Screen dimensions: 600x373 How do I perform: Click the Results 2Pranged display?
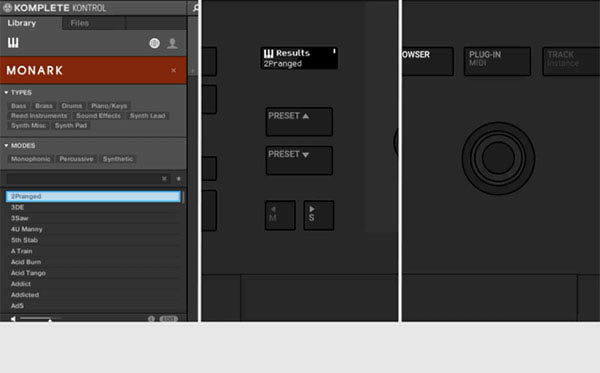tap(299, 58)
